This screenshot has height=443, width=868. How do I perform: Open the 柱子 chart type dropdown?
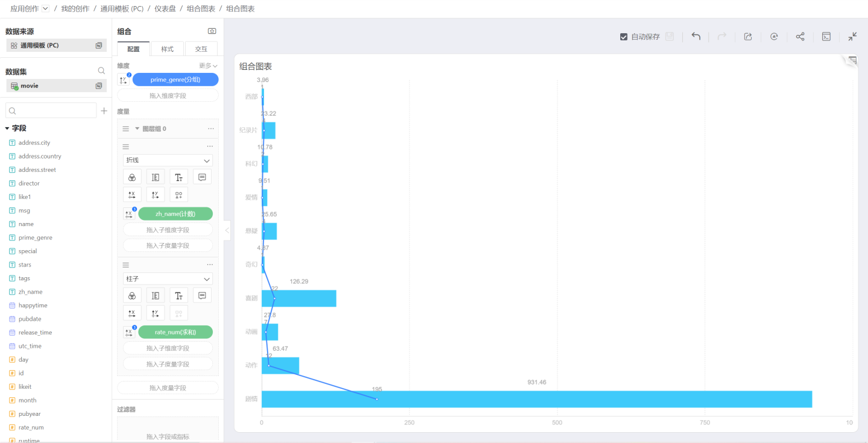168,279
